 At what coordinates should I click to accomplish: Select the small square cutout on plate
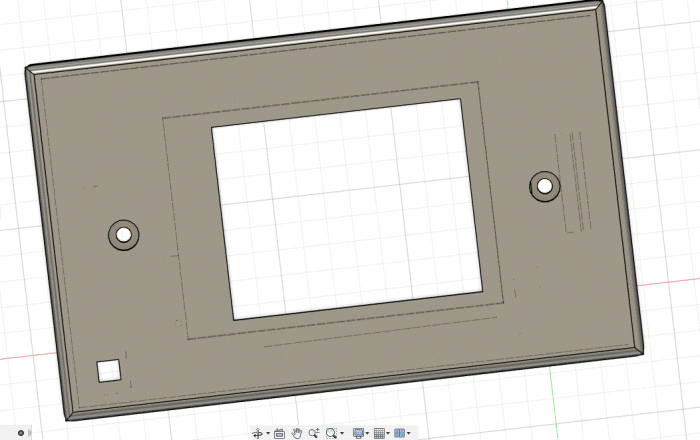pos(109,371)
